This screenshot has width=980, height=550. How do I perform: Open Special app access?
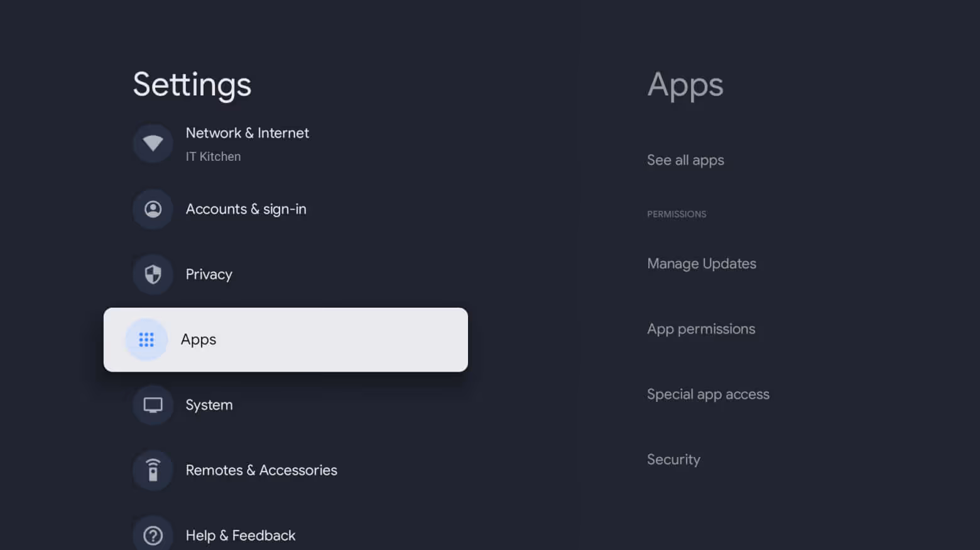click(708, 394)
